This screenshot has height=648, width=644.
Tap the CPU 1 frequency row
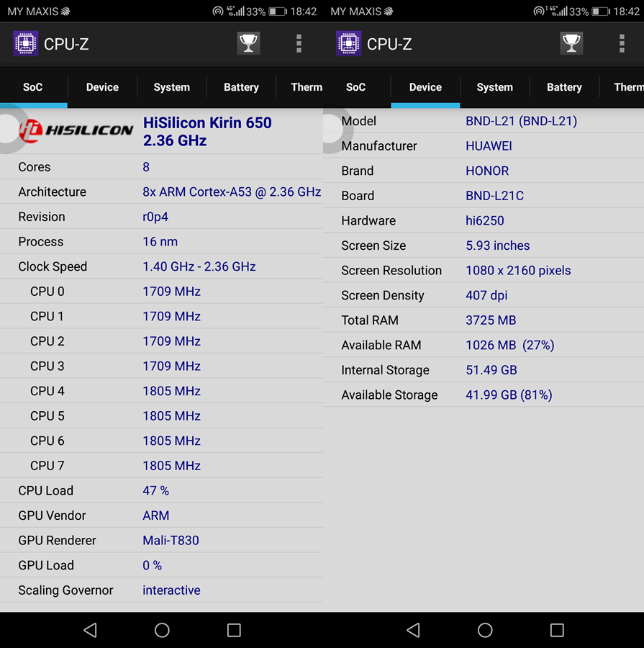(161, 316)
